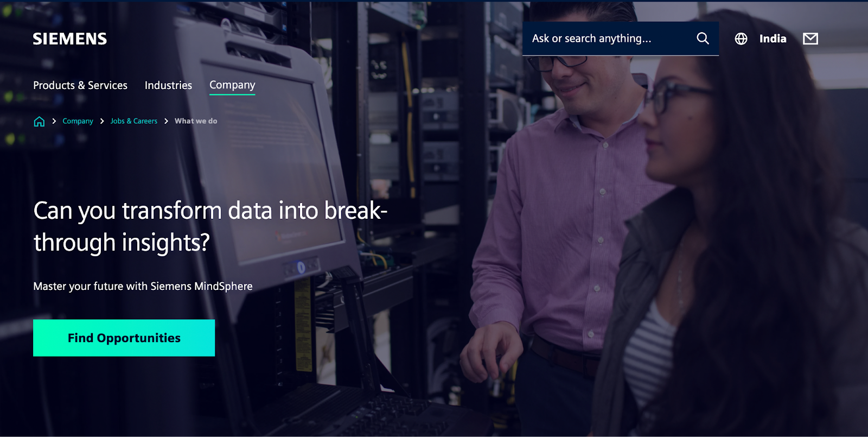
Task: Click the Find Opportunities button
Action: (x=124, y=338)
